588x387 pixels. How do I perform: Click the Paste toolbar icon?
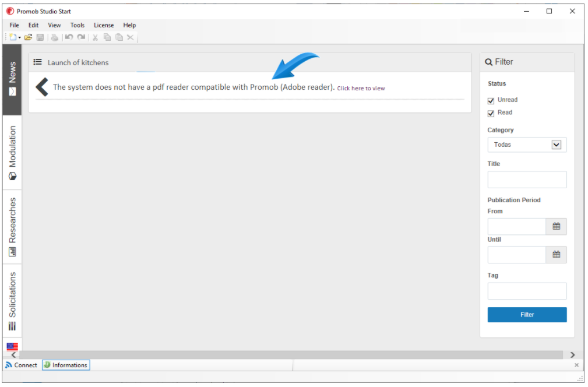119,37
